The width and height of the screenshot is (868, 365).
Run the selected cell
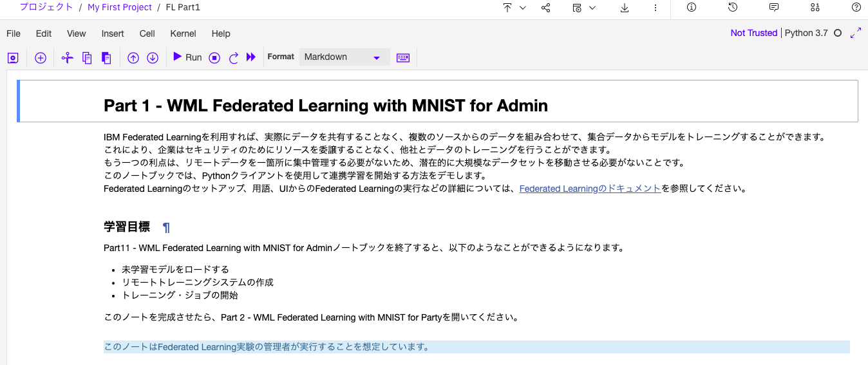187,57
